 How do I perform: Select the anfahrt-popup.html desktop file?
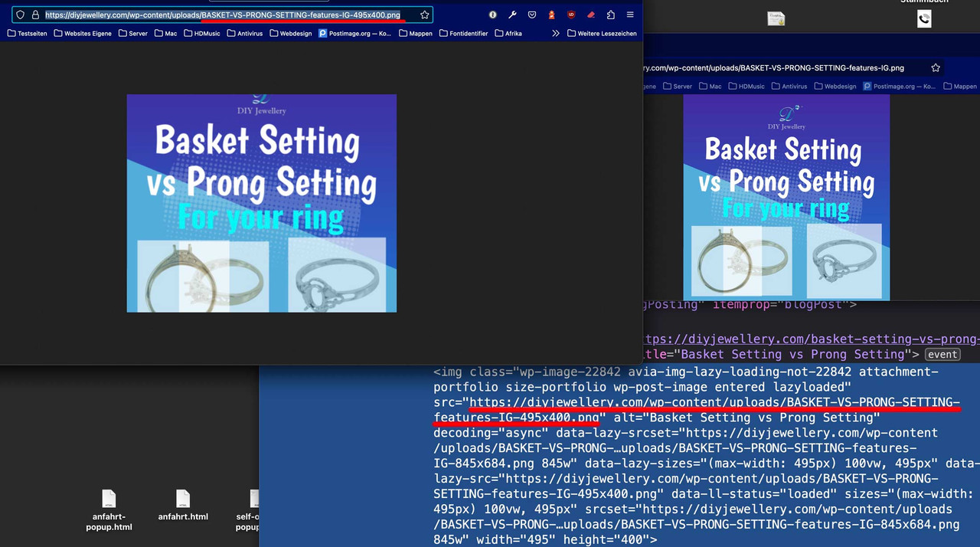tap(109, 510)
